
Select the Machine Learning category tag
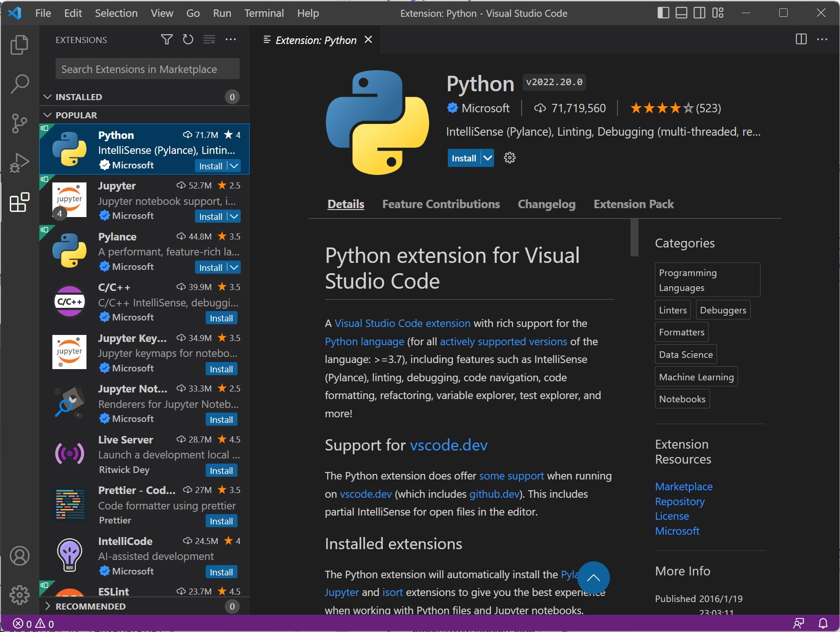[696, 377]
